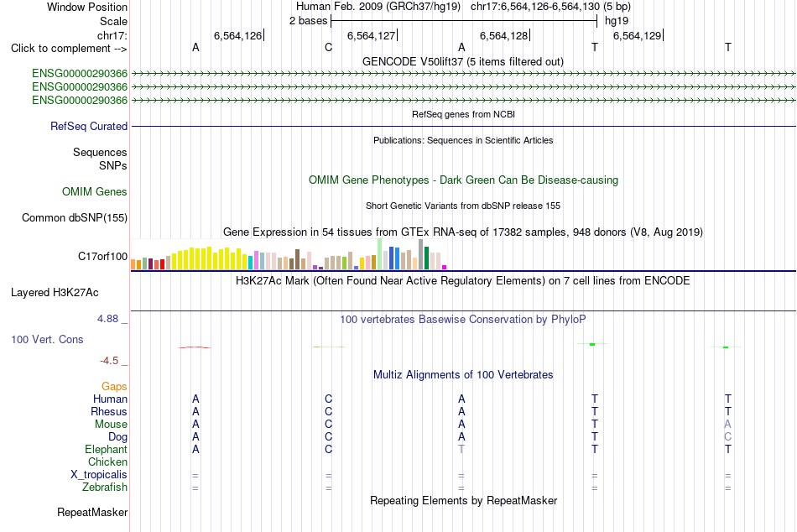797x532 pixels.
Task: Click the red PhyloP score mark
Action: [x=194, y=347]
